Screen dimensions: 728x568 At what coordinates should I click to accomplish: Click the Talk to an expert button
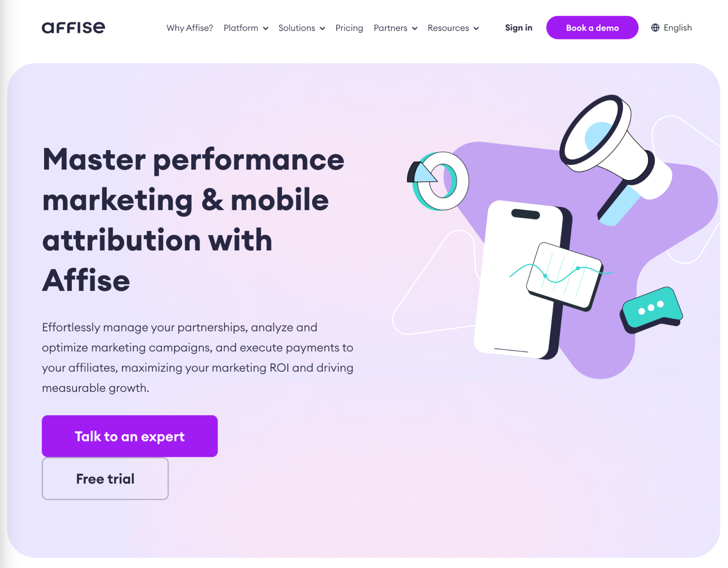click(x=130, y=436)
